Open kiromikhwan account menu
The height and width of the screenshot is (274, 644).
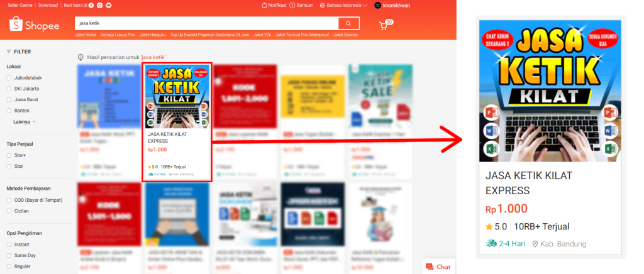coord(392,5)
